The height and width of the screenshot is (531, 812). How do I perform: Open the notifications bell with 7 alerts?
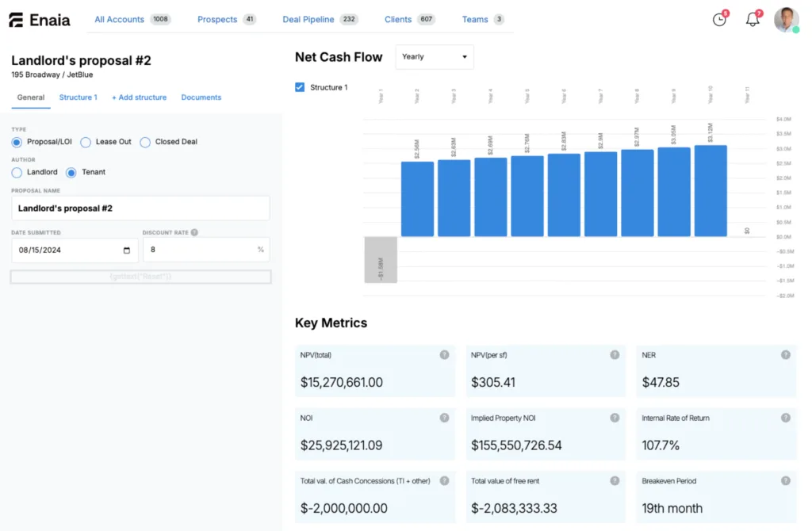(x=753, y=20)
